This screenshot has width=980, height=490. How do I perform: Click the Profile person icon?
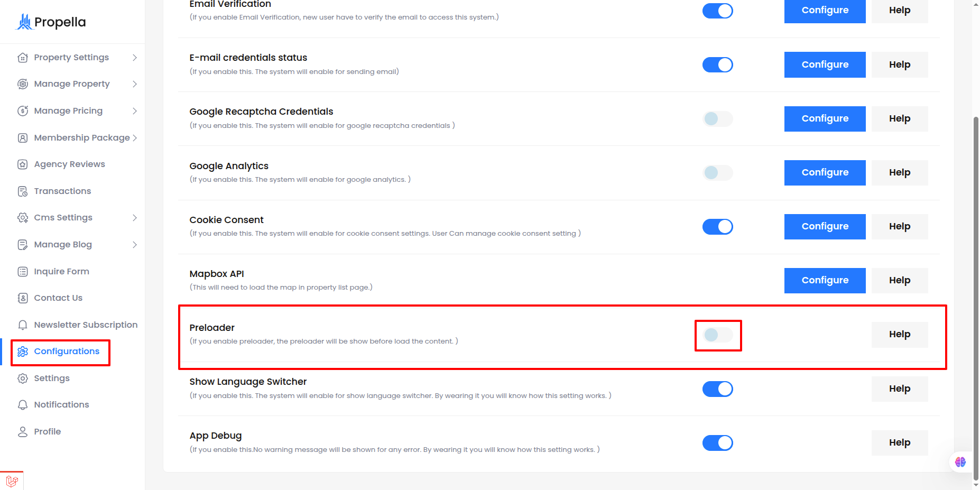tap(23, 432)
